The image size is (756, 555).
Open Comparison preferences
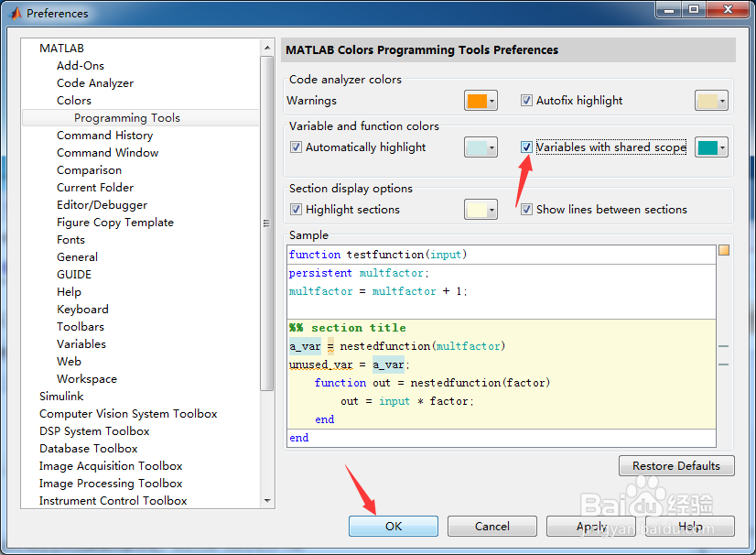pos(89,169)
